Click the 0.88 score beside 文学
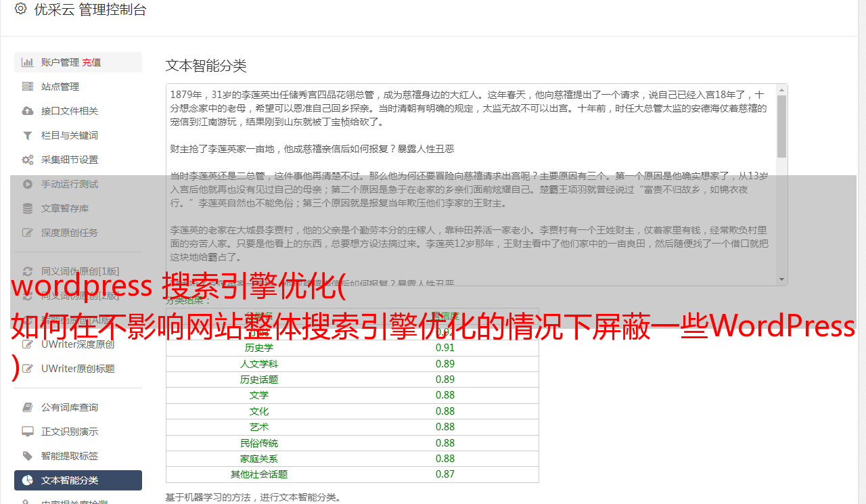The width and height of the screenshot is (866, 504). coord(445,395)
